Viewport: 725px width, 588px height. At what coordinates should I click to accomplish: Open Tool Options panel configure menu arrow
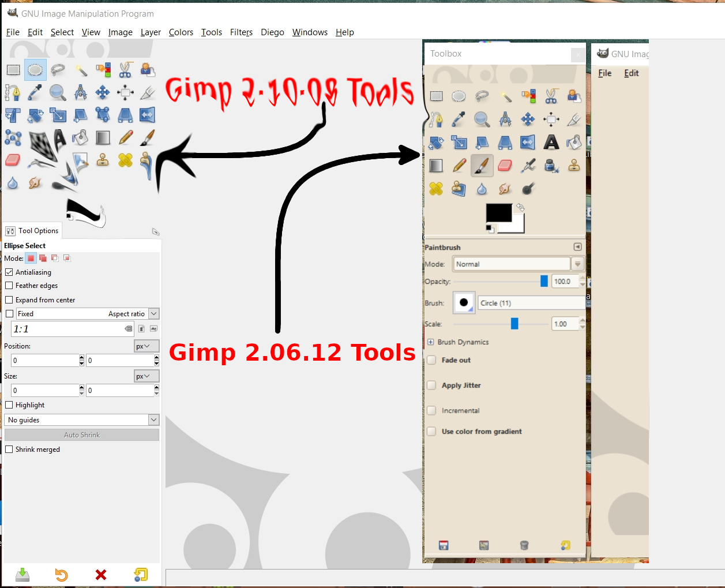pos(156,232)
